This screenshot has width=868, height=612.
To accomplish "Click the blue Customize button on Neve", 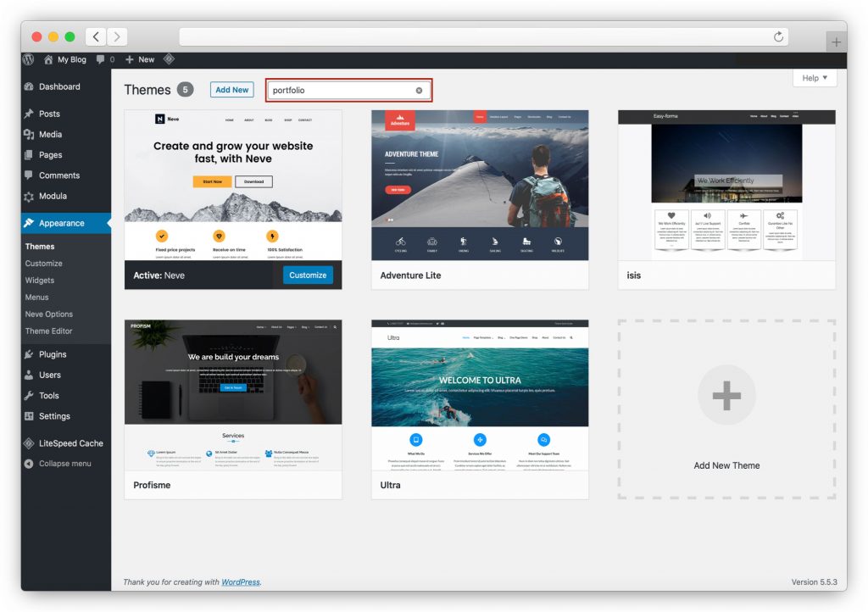I will [308, 275].
